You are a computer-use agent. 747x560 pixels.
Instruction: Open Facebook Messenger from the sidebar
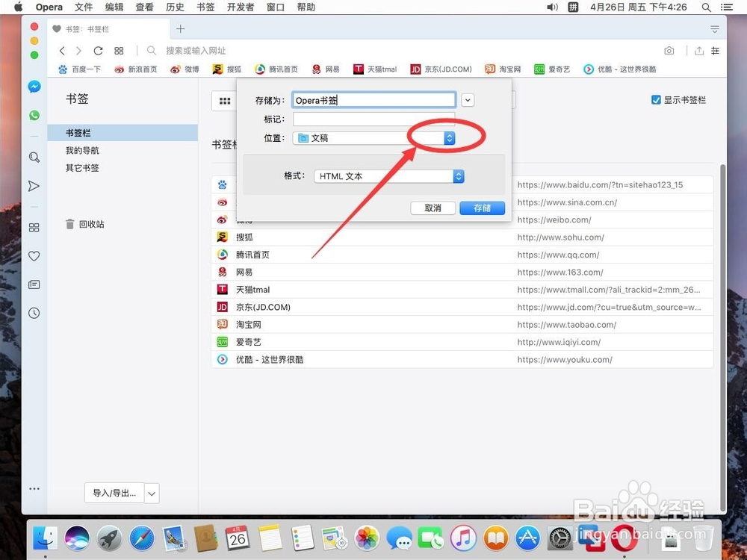coord(34,87)
